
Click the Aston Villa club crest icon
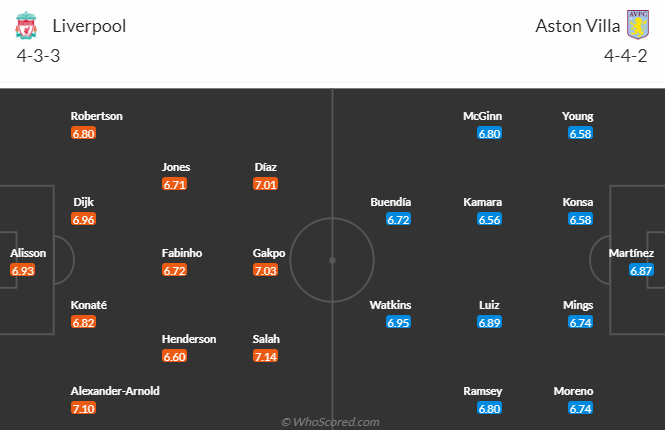pyautogui.click(x=638, y=25)
